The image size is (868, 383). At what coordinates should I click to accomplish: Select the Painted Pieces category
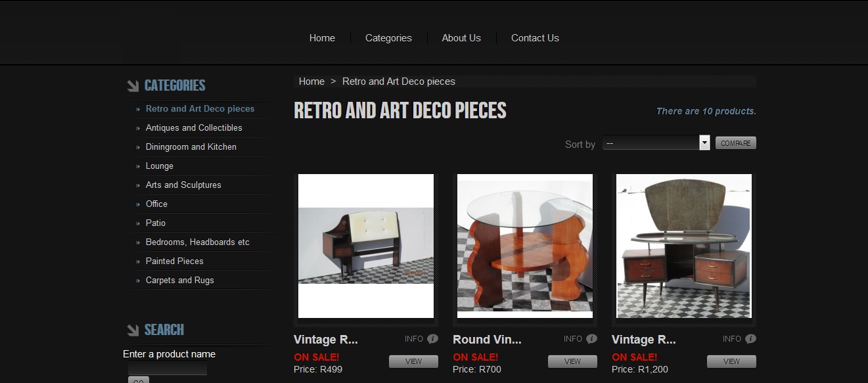tap(175, 261)
